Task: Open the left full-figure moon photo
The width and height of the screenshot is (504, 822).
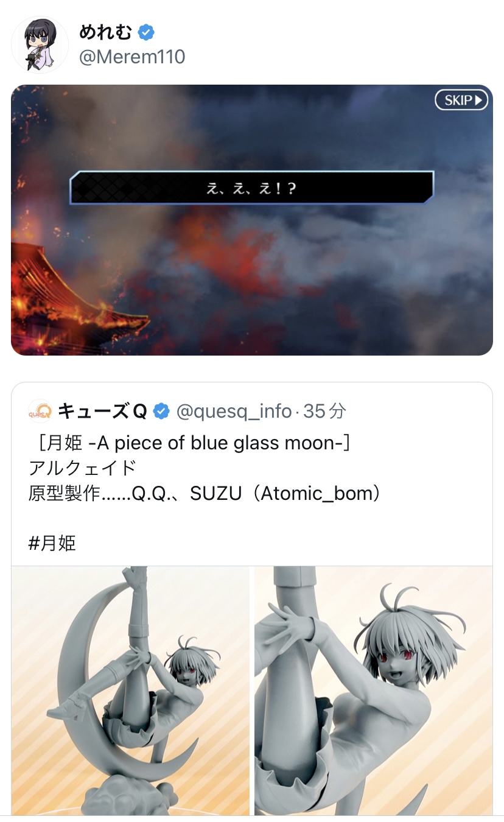Action: pos(130,691)
